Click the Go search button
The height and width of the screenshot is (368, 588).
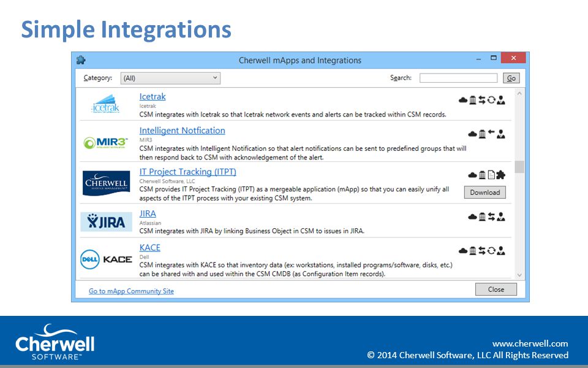coord(511,78)
